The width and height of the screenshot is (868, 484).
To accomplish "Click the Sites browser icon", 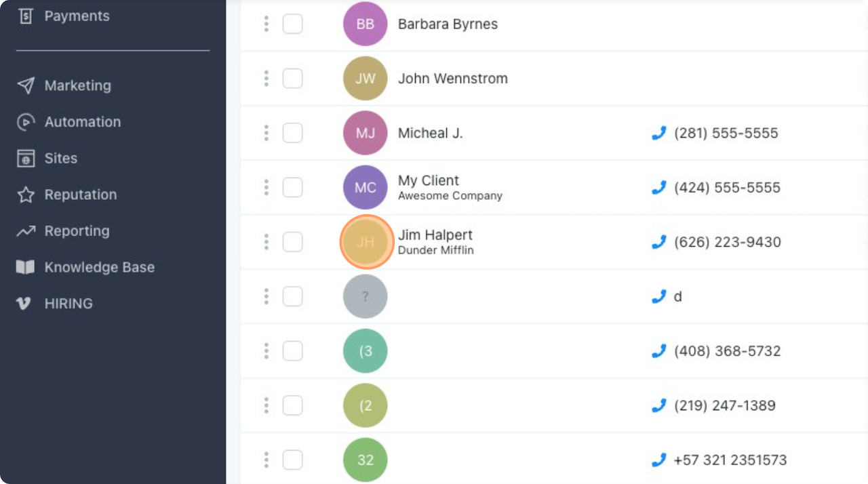I will [x=26, y=159].
